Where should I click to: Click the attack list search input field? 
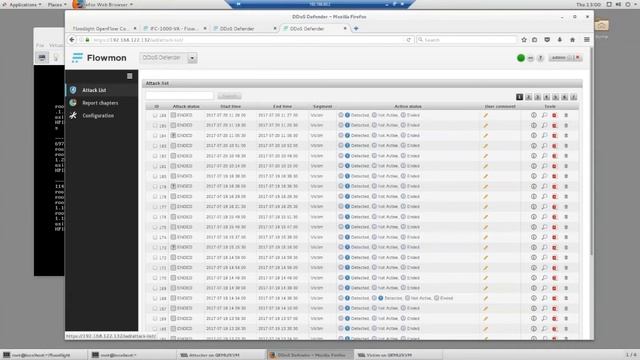click(180, 96)
